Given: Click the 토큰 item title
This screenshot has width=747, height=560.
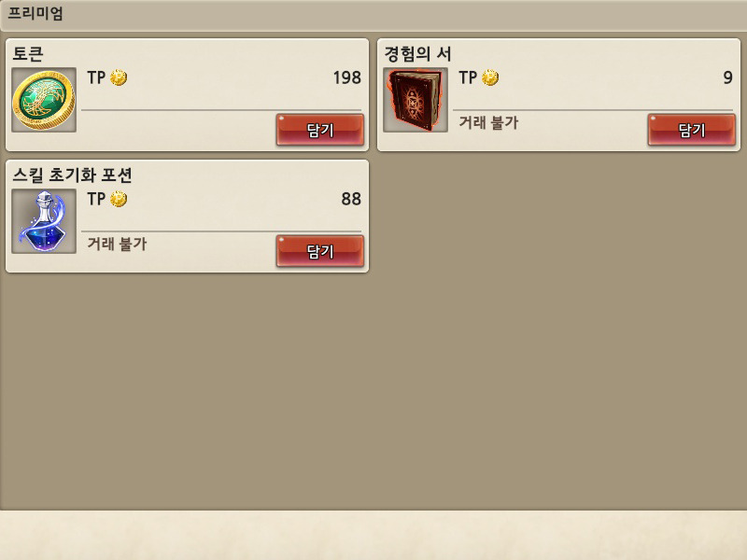Looking at the screenshot, I should click(x=28, y=53).
